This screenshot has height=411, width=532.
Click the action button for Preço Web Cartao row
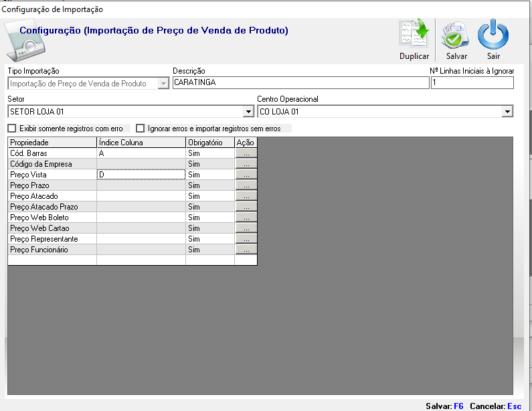tap(246, 228)
